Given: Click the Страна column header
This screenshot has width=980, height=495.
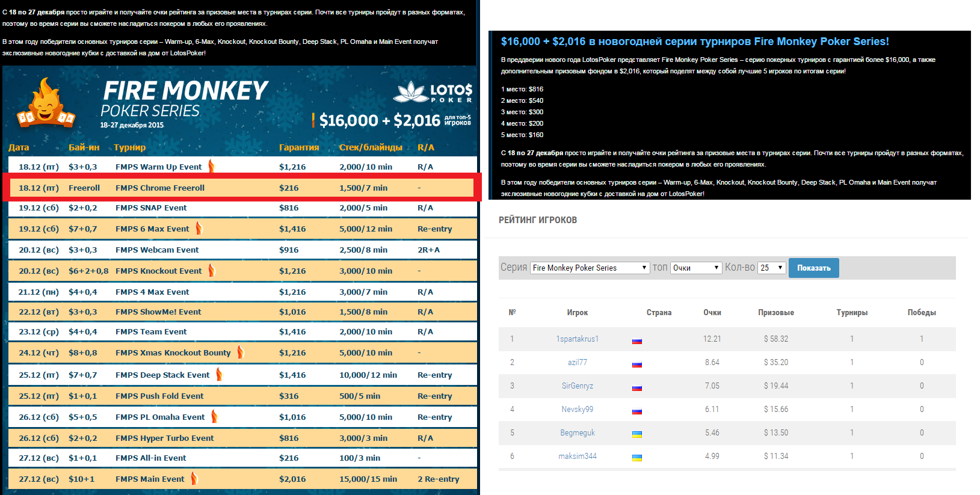Looking at the screenshot, I should click(659, 313).
